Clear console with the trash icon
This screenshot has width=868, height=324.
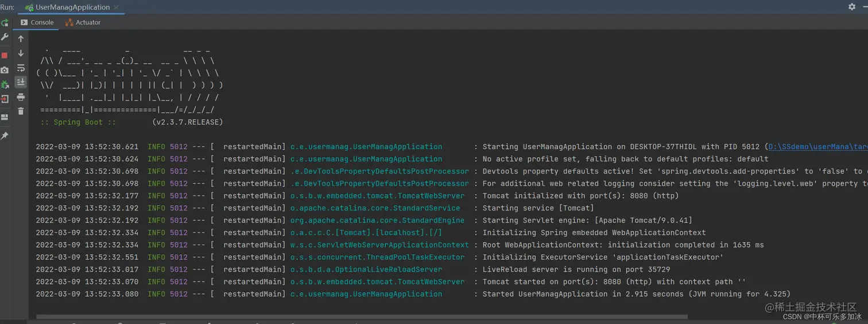point(21,111)
